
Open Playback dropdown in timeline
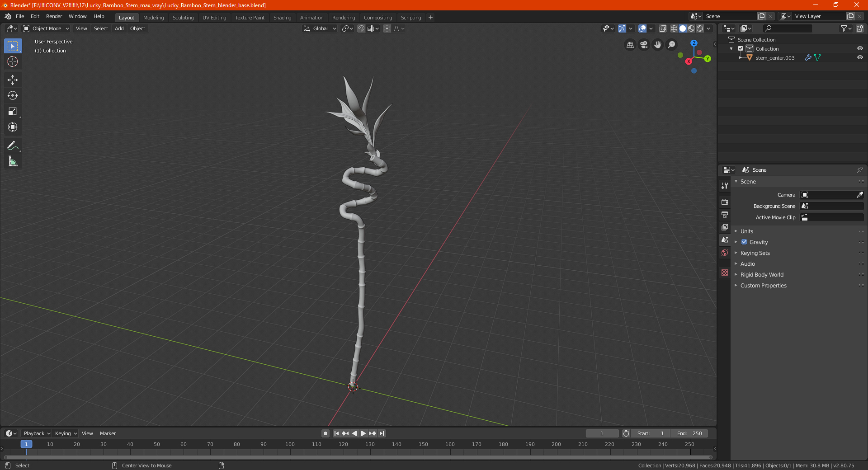[37, 433]
